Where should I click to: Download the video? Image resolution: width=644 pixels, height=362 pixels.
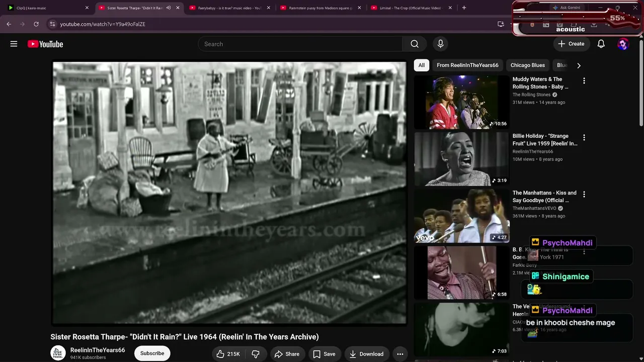pos(366,354)
